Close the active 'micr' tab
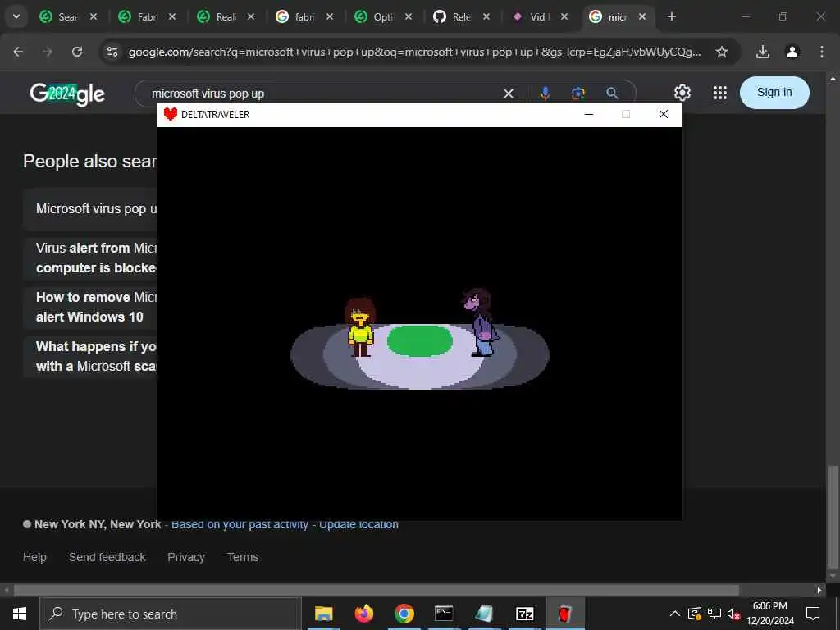 pyautogui.click(x=642, y=16)
